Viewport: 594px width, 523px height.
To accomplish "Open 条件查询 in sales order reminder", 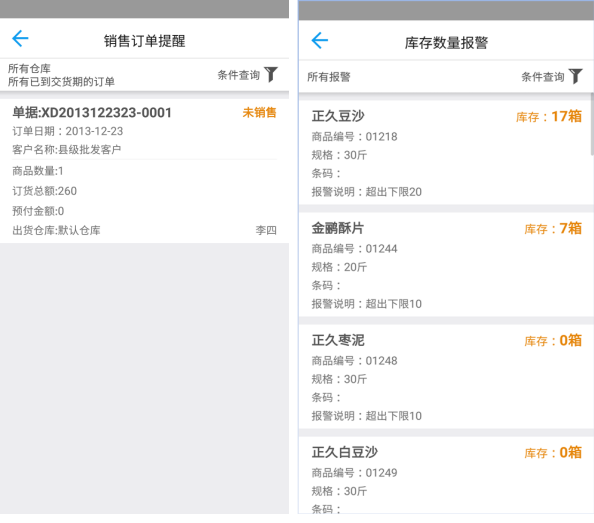I will coord(239,75).
